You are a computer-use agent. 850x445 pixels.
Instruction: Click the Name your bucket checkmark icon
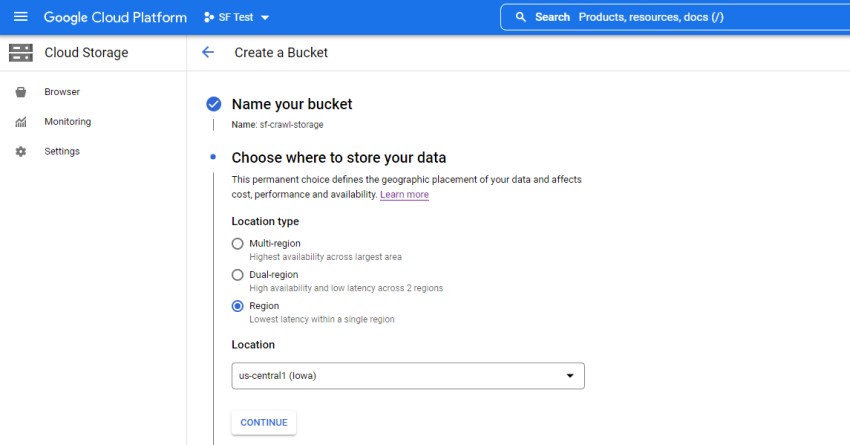213,104
